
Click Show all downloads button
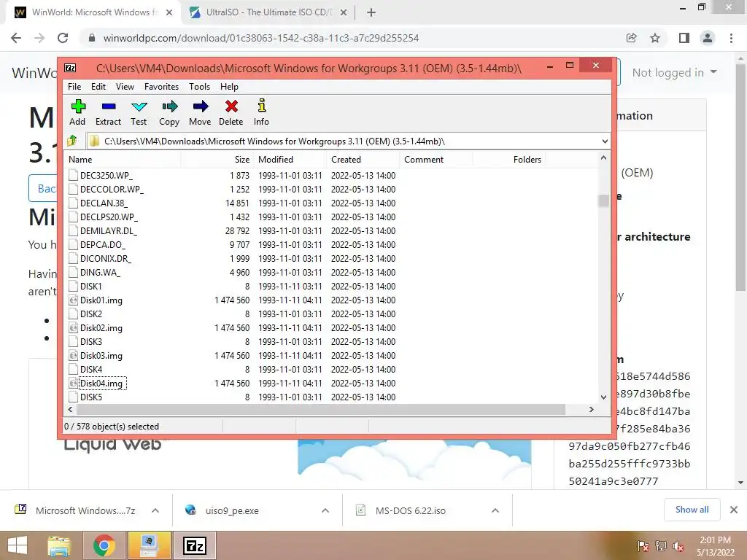click(x=692, y=510)
